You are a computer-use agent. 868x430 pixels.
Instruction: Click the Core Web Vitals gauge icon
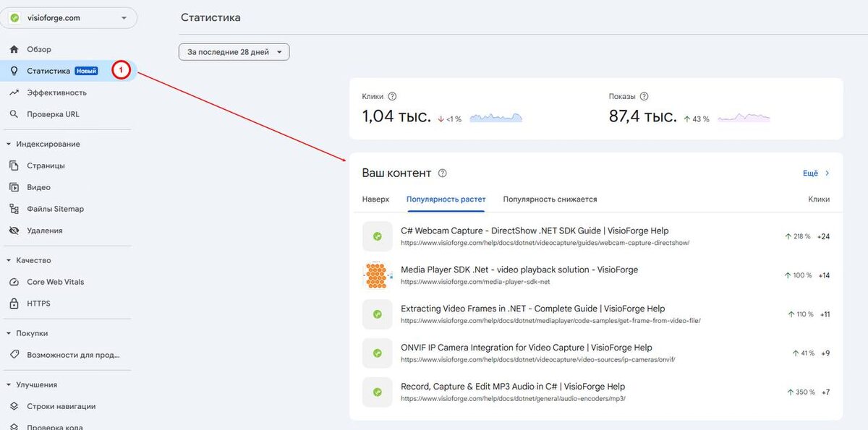(x=14, y=282)
